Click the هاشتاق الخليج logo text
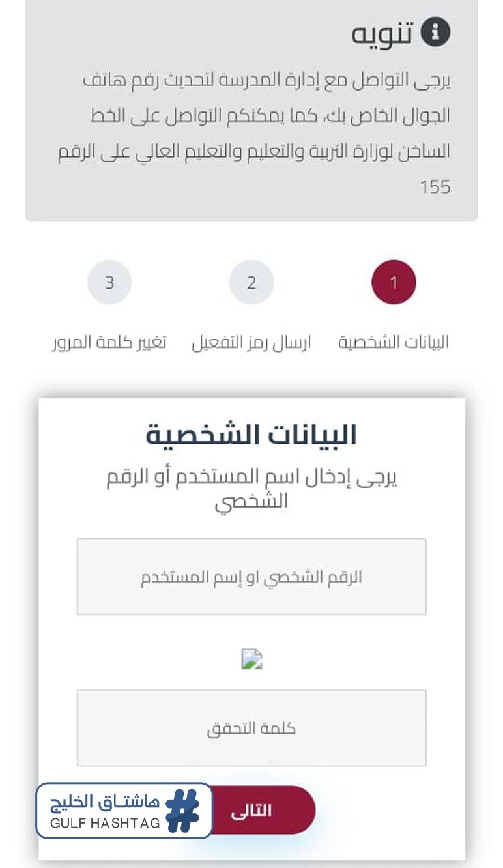The image size is (503, 868). coord(106,802)
